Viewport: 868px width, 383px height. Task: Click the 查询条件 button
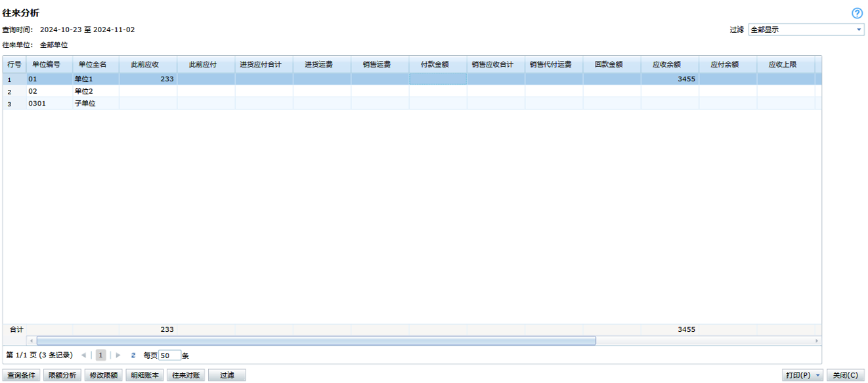click(x=22, y=375)
